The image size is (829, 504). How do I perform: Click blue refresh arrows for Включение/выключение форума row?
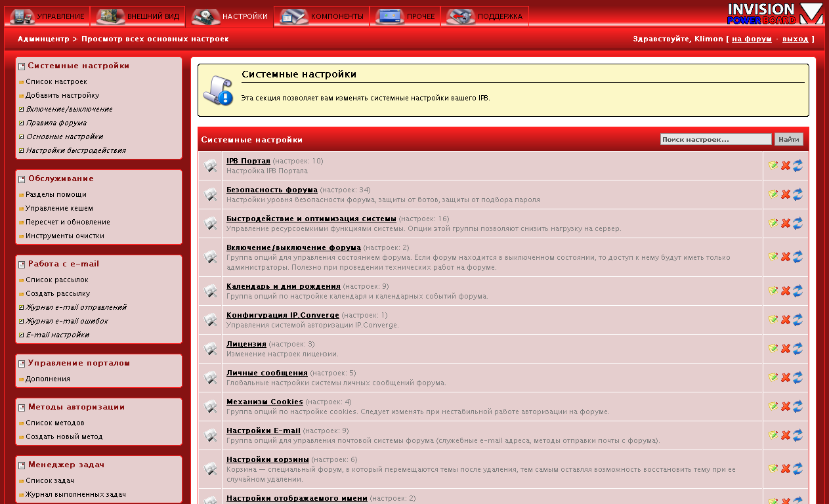797,257
